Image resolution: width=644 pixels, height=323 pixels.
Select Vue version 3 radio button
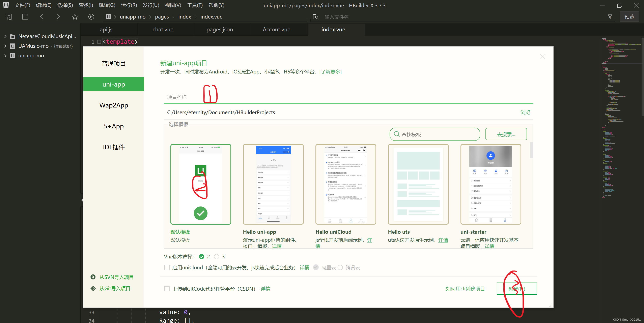tap(217, 257)
